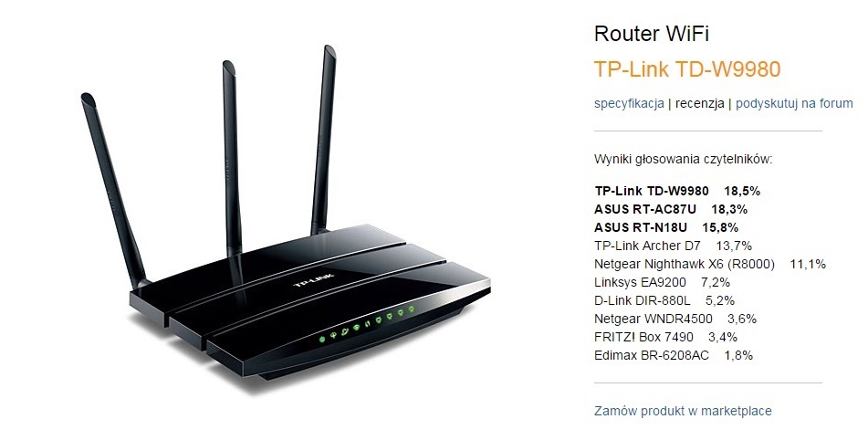The width and height of the screenshot is (868, 440).
Task: Click Zamów produkt w marketplace link
Action: point(683,411)
